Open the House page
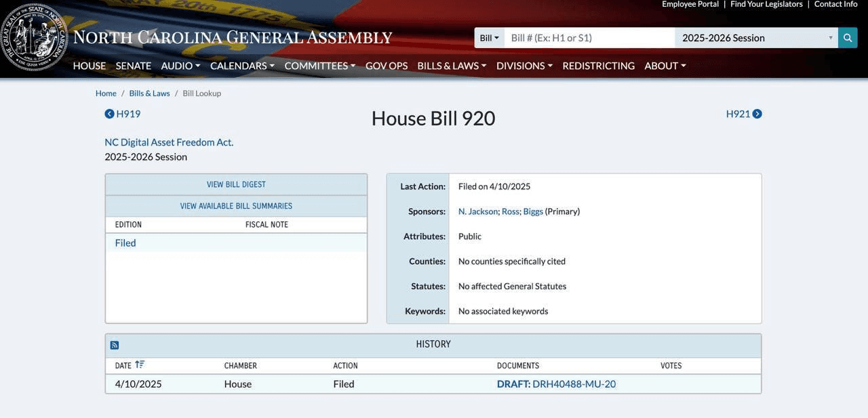 90,66
